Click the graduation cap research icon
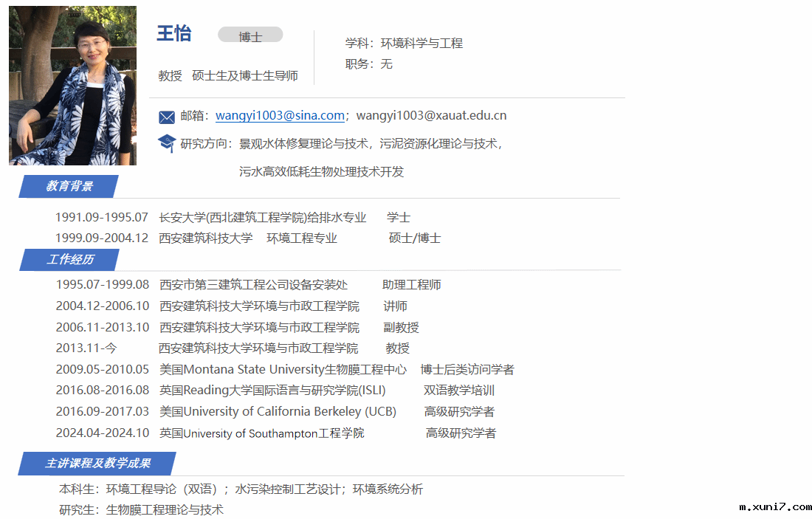Image resolution: width=812 pixels, height=519 pixels. coord(167,143)
